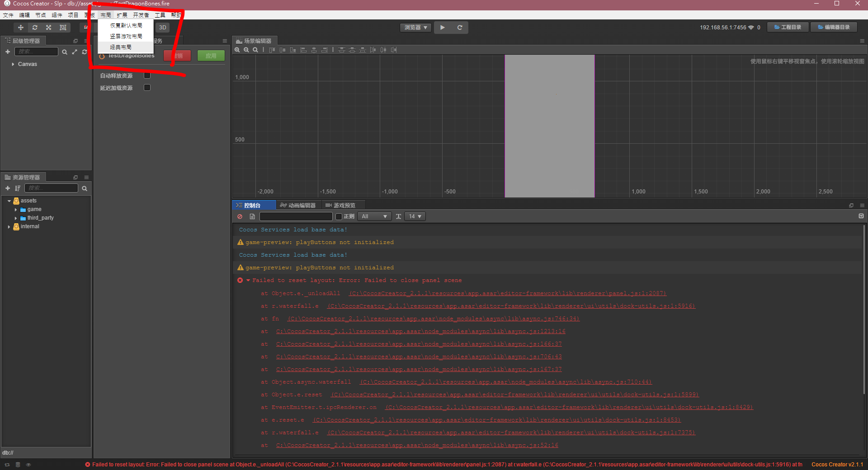The height and width of the screenshot is (470, 868).
Task: Pop out the 资源管理器 panel
Action: [75, 177]
